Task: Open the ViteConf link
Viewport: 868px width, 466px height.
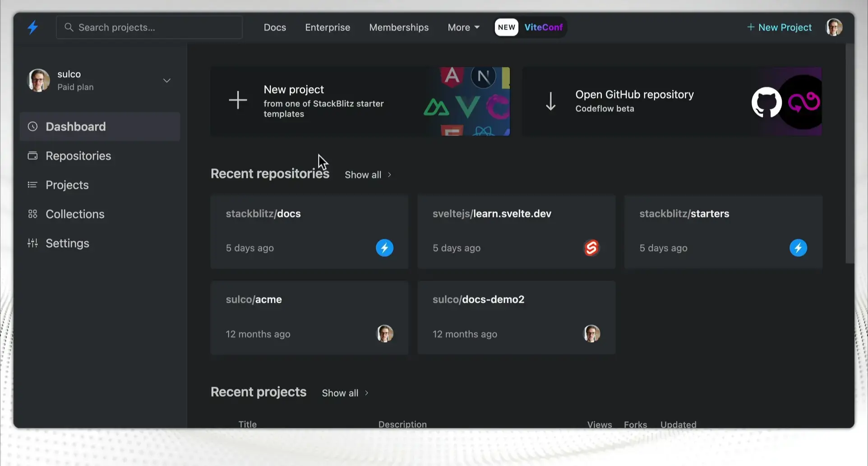Action: tap(543, 27)
